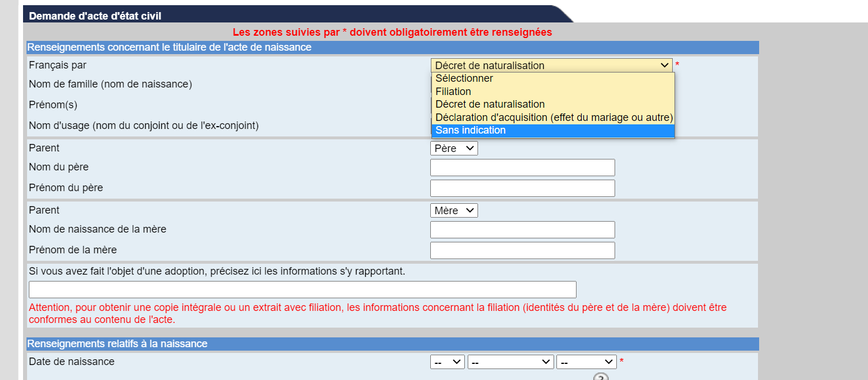Click the help question mark icon
The image size is (868, 380).
(x=601, y=377)
